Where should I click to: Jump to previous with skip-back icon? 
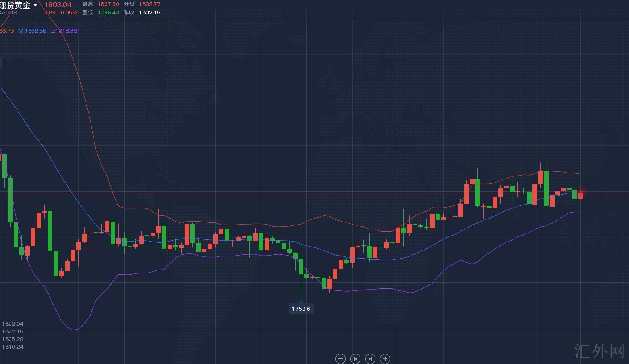pyautogui.click(x=355, y=359)
